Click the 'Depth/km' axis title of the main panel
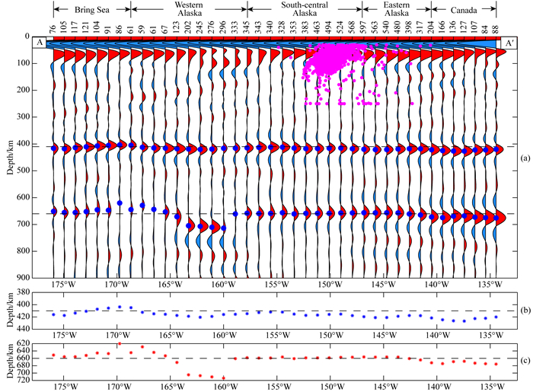The width and height of the screenshot is (533, 392). pyautogui.click(x=11, y=158)
